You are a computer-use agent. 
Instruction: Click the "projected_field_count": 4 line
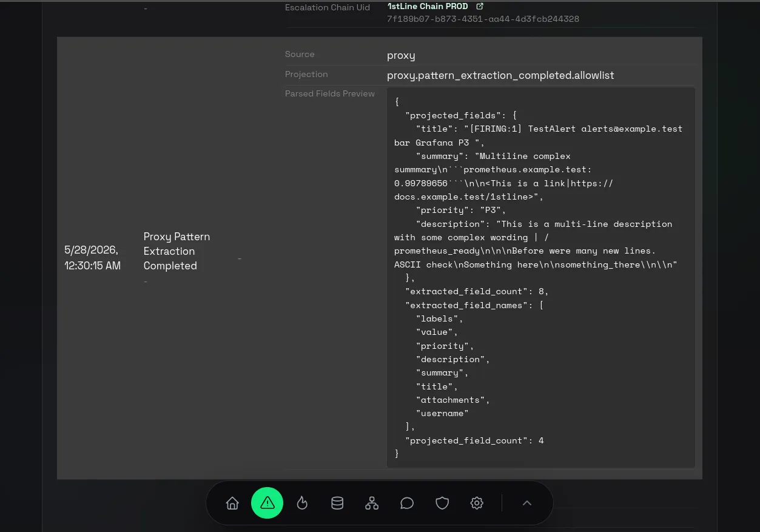pyautogui.click(x=474, y=441)
